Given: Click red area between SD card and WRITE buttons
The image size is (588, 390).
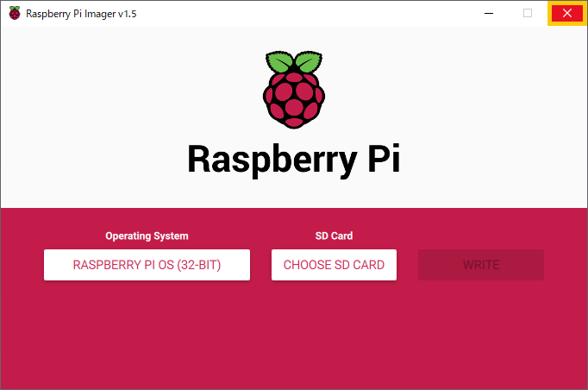Looking at the screenshot, I should [x=408, y=265].
